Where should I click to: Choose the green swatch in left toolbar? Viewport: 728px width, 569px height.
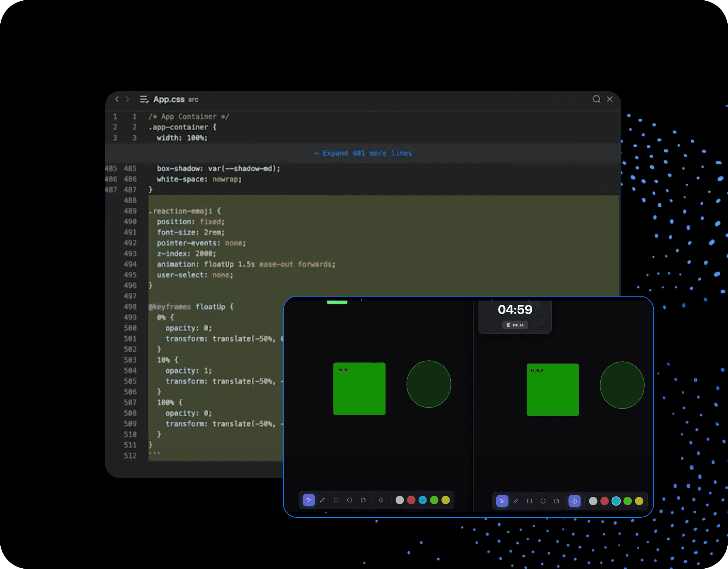(x=434, y=500)
